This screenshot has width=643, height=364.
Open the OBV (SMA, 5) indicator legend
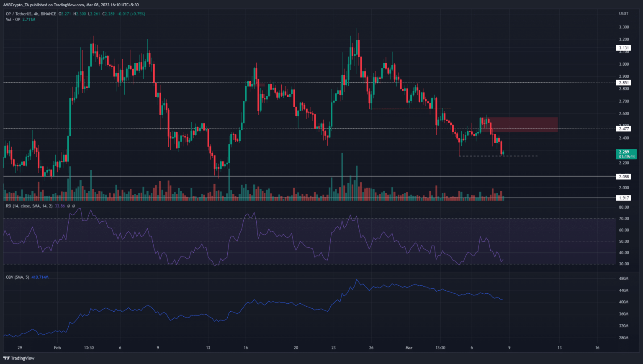[x=17, y=277]
